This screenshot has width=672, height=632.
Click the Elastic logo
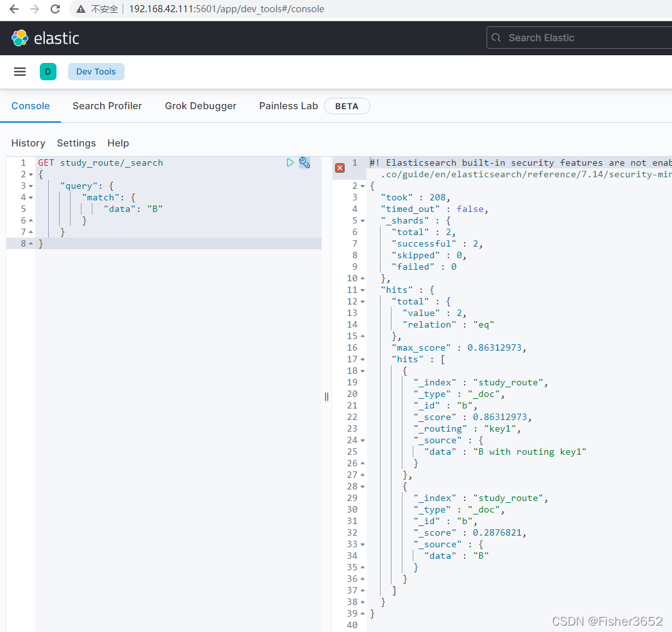point(45,38)
